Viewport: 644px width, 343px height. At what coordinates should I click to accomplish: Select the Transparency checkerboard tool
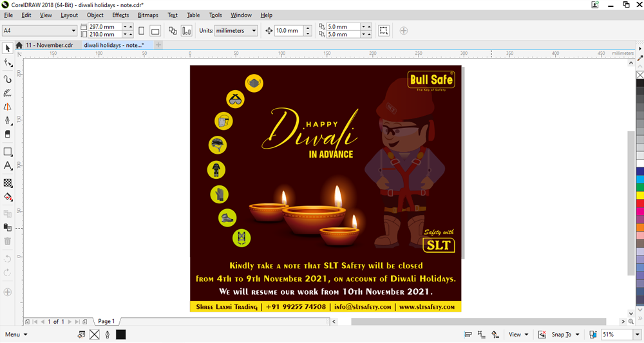[x=7, y=183]
